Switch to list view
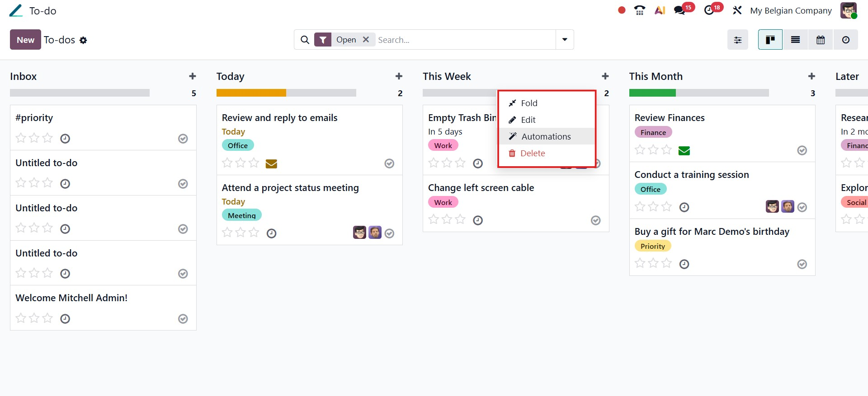Viewport: 868px width, 396px height. 795,40
